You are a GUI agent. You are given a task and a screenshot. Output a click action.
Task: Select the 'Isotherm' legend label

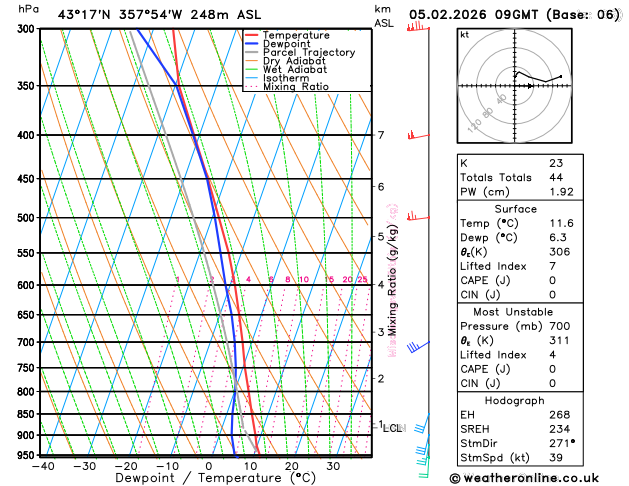click(286, 78)
